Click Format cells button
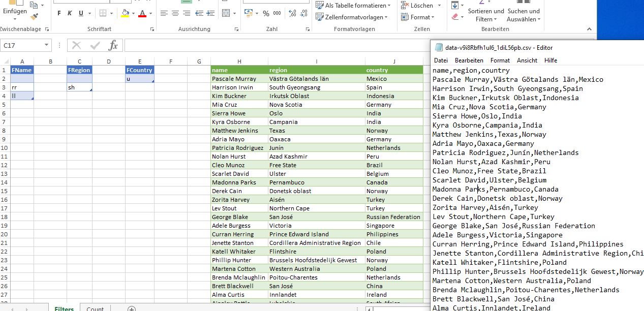The image size is (644, 311). [x=417, y=17]
